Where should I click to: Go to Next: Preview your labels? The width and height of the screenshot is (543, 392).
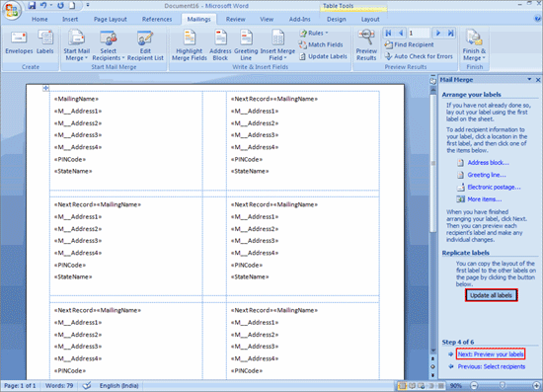[x=491, y=354]
